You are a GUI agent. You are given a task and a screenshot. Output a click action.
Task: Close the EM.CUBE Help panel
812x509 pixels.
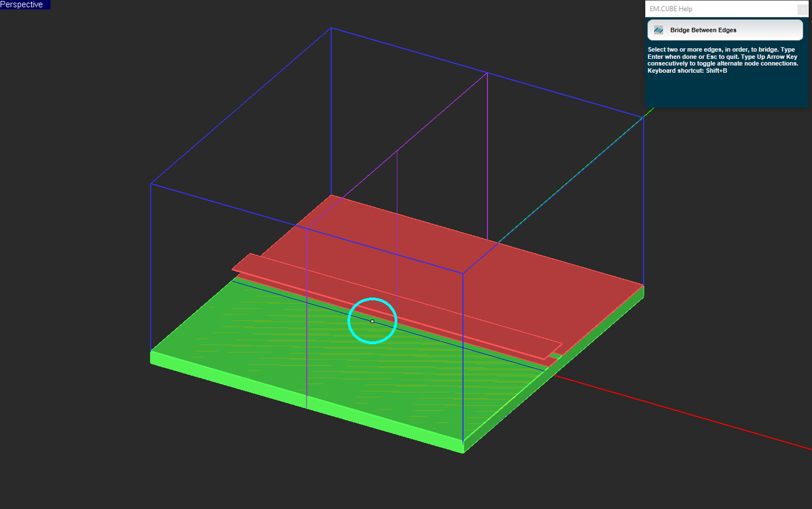point(802,8)
